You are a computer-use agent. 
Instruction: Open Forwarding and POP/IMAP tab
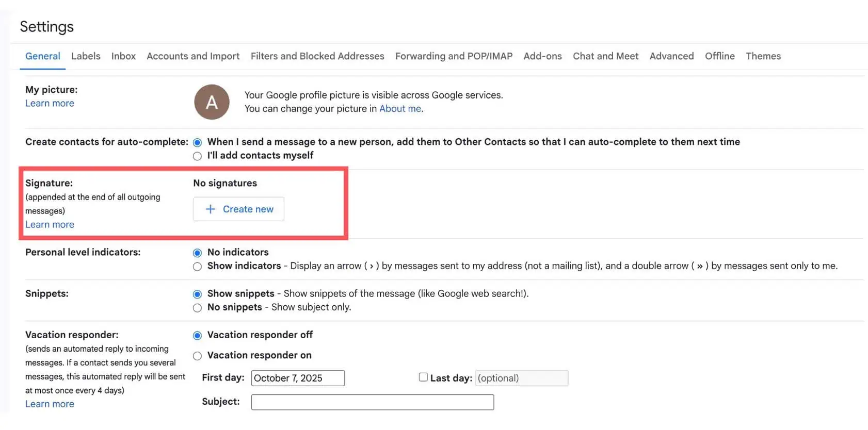(454, 56)
